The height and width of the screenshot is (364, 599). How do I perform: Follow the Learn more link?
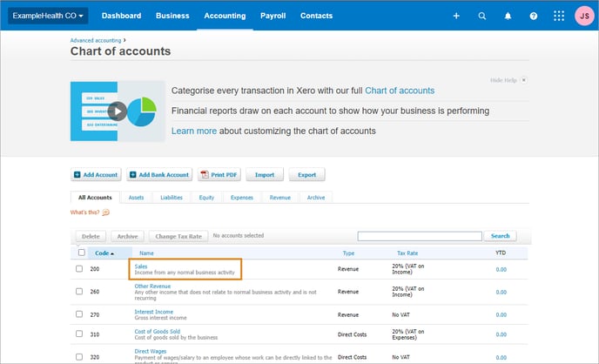193,131
